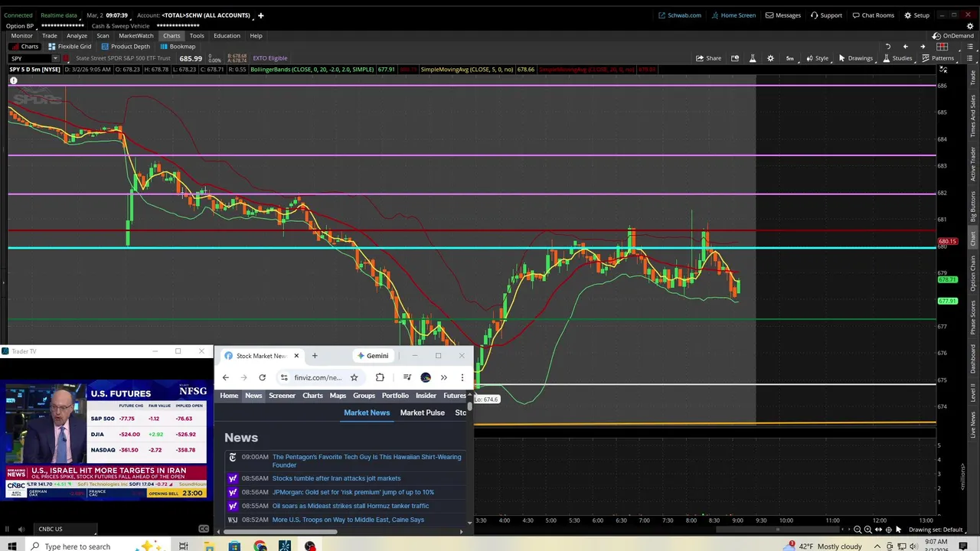
Task: Open the Schwab.com link
Action: pos(679,15)
